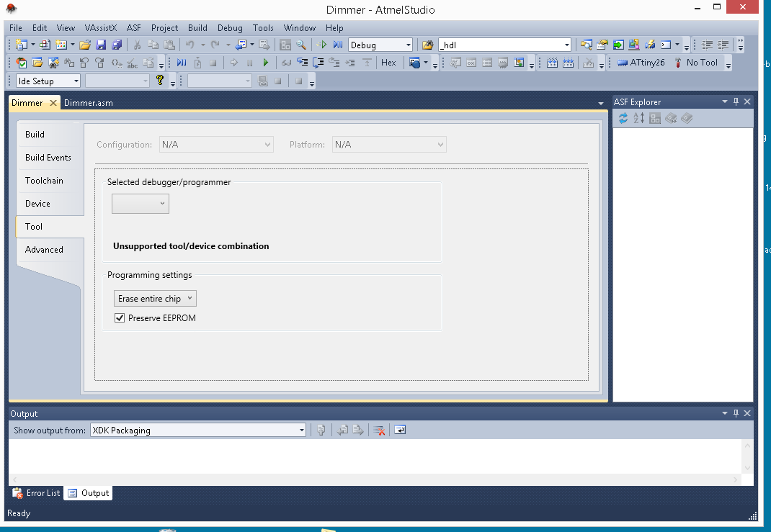Click the Step Into icon
Screen dimensions: 771x532
(x=303, y=63)
